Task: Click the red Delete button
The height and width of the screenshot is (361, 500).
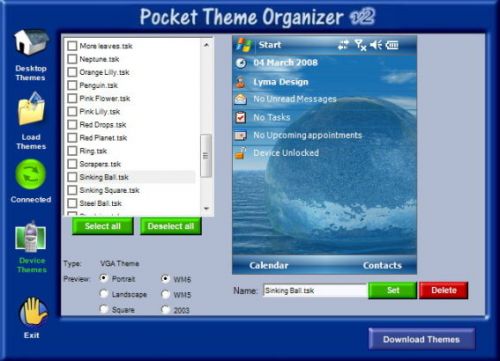Action: (444, 290)
